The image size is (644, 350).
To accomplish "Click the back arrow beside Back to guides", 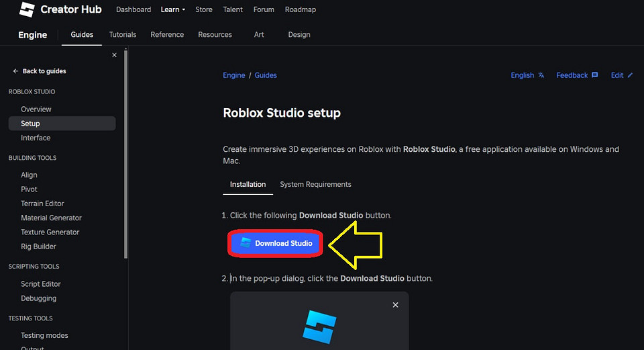I will pos(15,71).
